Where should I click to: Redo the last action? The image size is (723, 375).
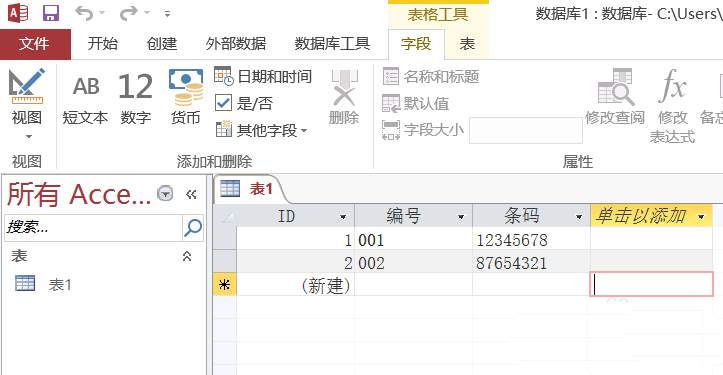pyautogui.click(x=129, y=13)
